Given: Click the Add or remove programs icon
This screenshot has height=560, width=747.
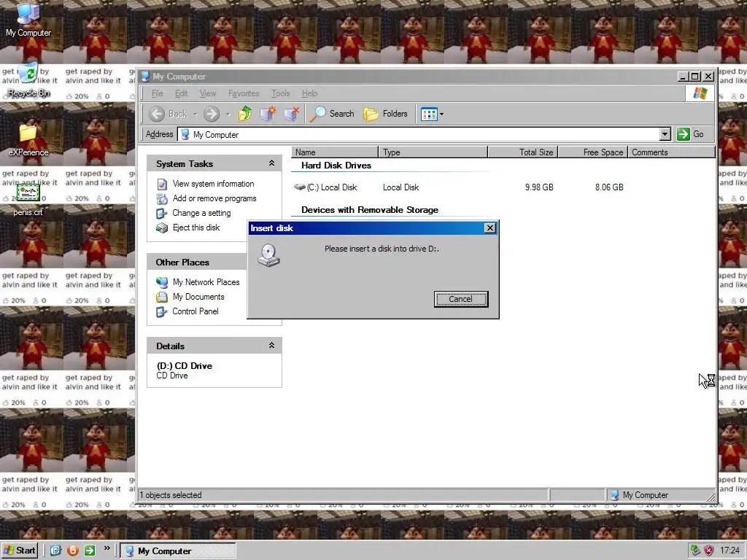Looking at the screenshot, I should (162, 198).
